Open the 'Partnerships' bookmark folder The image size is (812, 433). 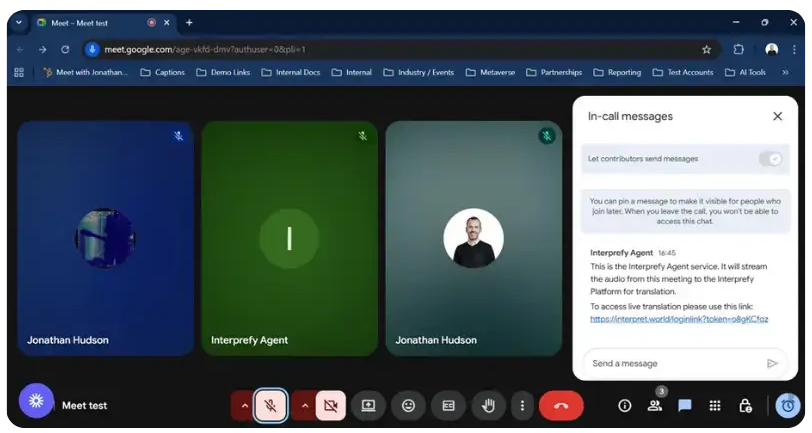tap(560, 72)
